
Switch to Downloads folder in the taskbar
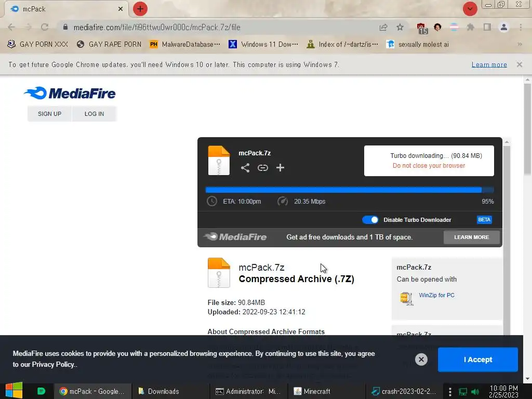[x=170, y=391]
